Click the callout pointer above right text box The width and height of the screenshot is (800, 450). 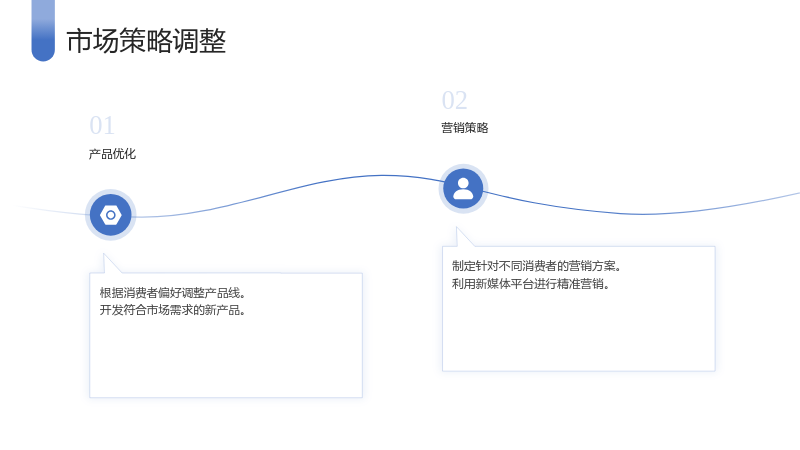point(464,237)
